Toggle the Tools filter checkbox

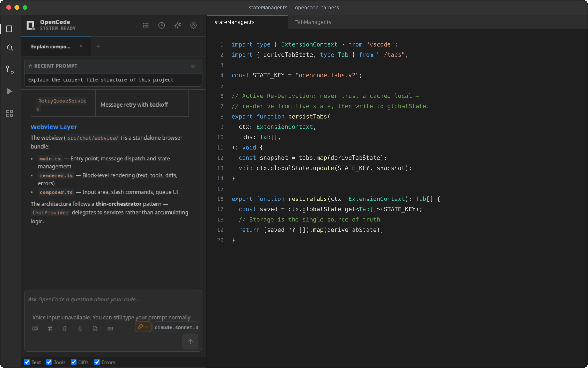click(49, 362)
